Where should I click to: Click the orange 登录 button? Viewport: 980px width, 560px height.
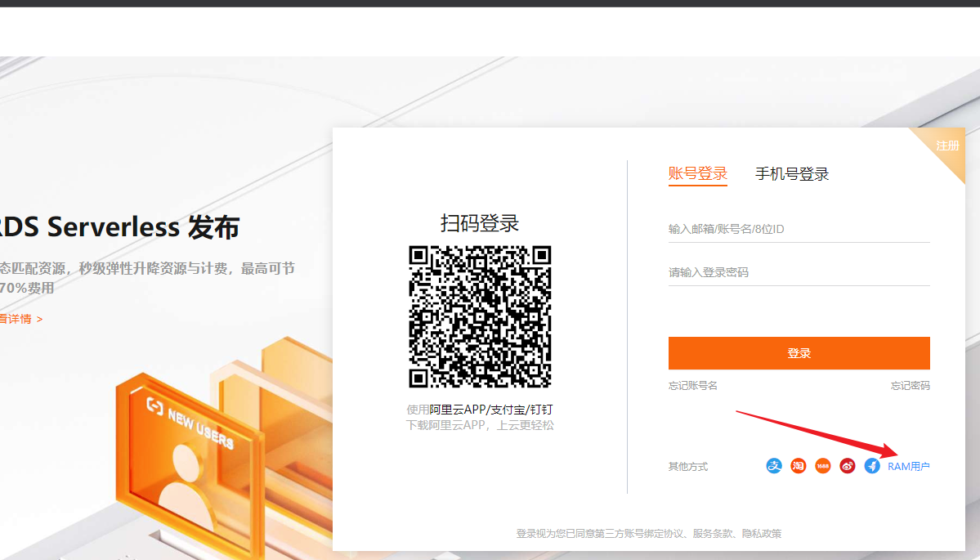click(799, 353)
